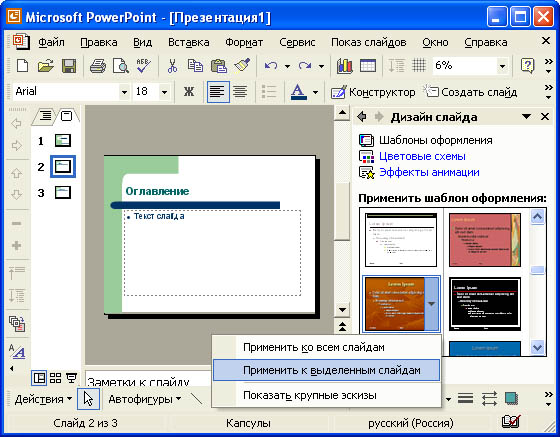Open the task pane selection dropdown arrow

[526, 116]
